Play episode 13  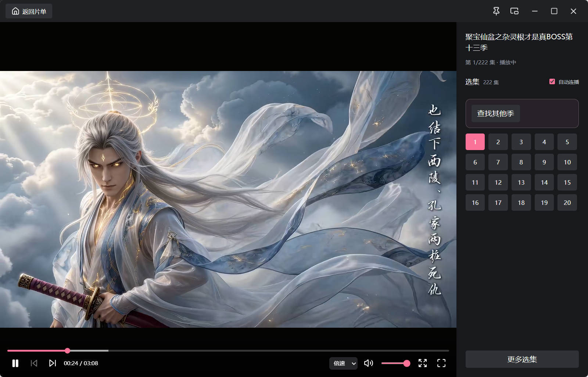521,182
